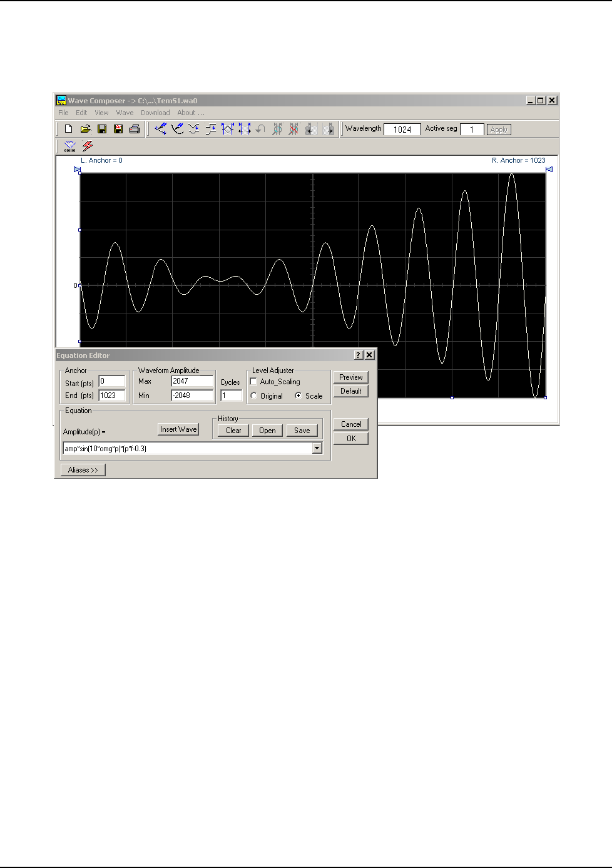The width and height of the screenshot is (612, 868).
Task: Open the Download menu
Action: (x=155, y=113)
